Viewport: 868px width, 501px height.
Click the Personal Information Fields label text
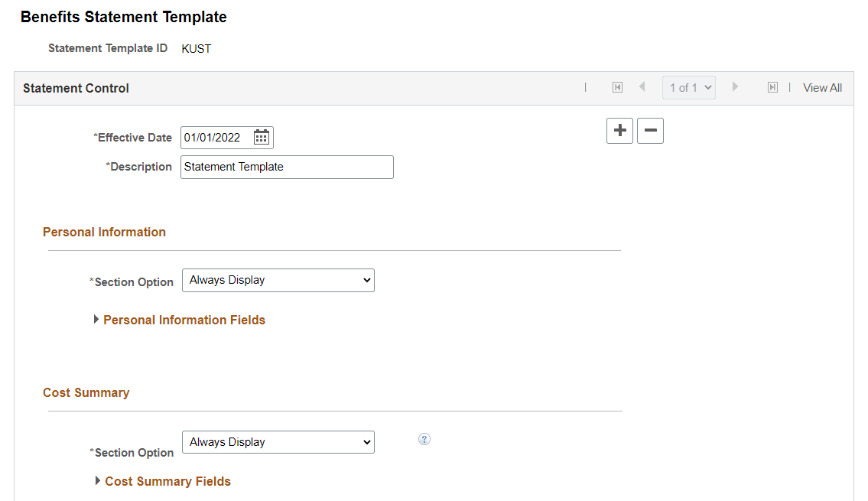tap(184, 320)
